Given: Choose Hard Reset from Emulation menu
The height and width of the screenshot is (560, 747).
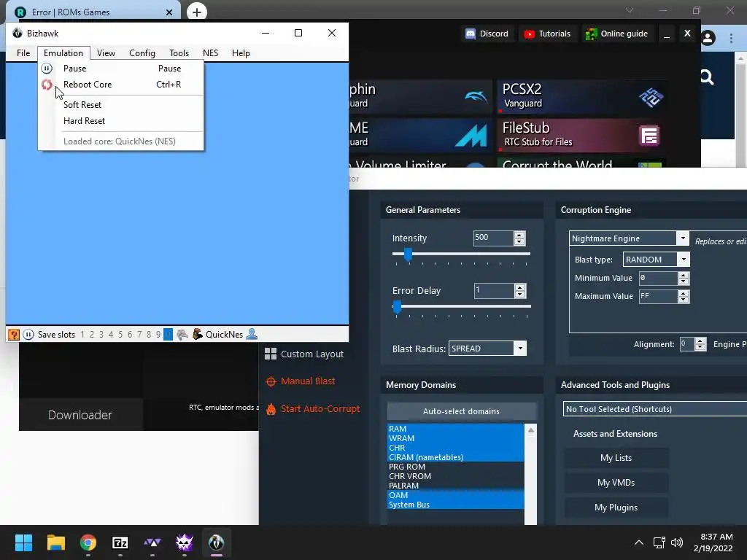Looking at the screenshot, I should (x=121, y=121).
